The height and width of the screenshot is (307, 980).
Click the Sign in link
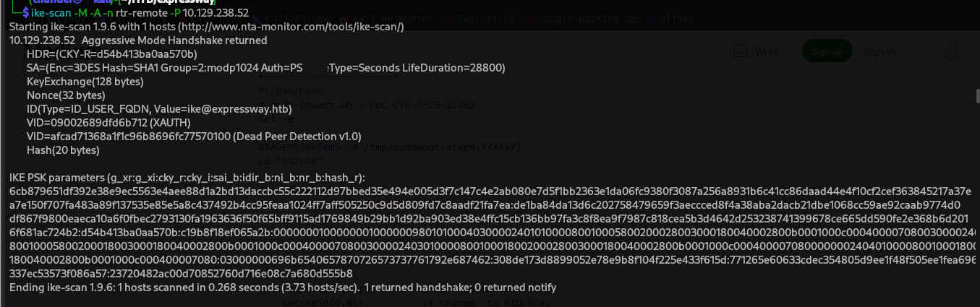[x=879, y=51]
